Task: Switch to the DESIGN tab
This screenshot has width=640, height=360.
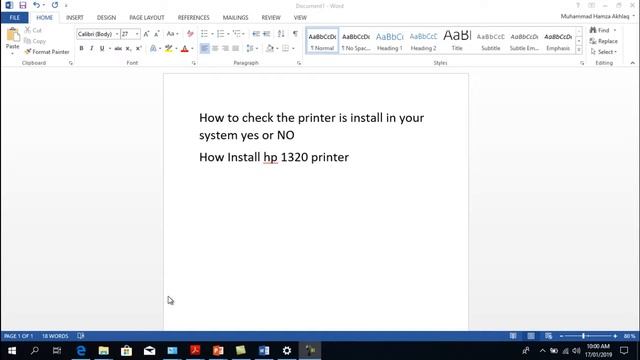Action: click(107, 18)
